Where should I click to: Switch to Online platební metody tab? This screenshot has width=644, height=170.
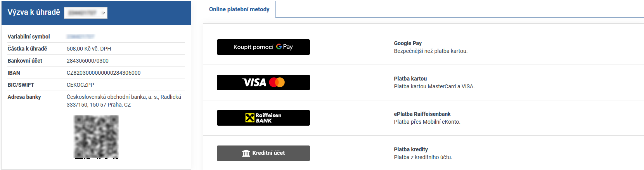pyautogui.click(x=239, y=9)
